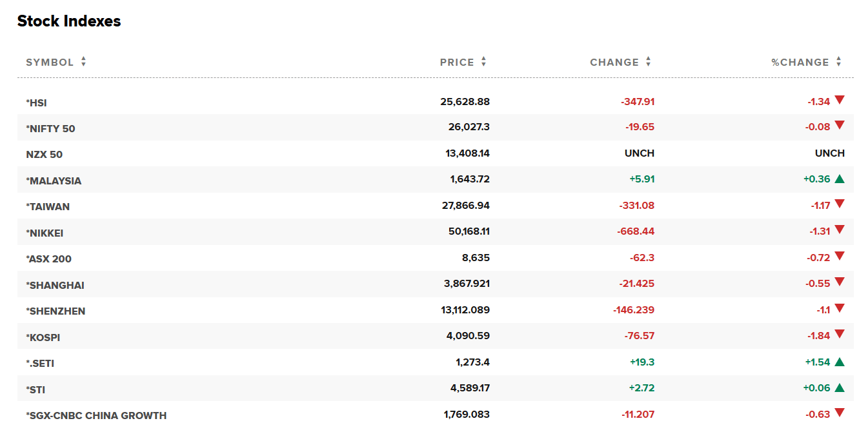Sort table by the SYMBOL sort arrows
868x441 pixels.
(83, 62)
